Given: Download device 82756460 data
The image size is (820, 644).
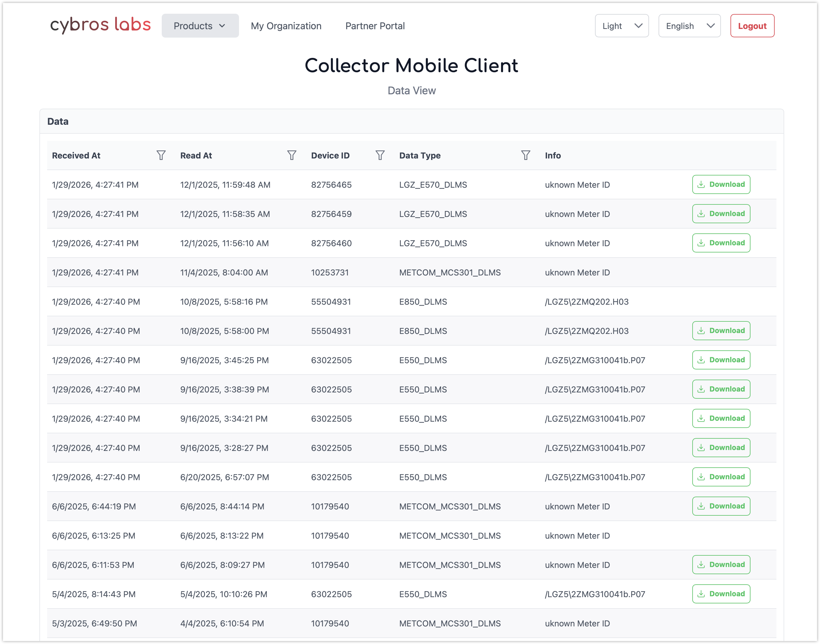Looking at the screenshot, I should point(721,243).
